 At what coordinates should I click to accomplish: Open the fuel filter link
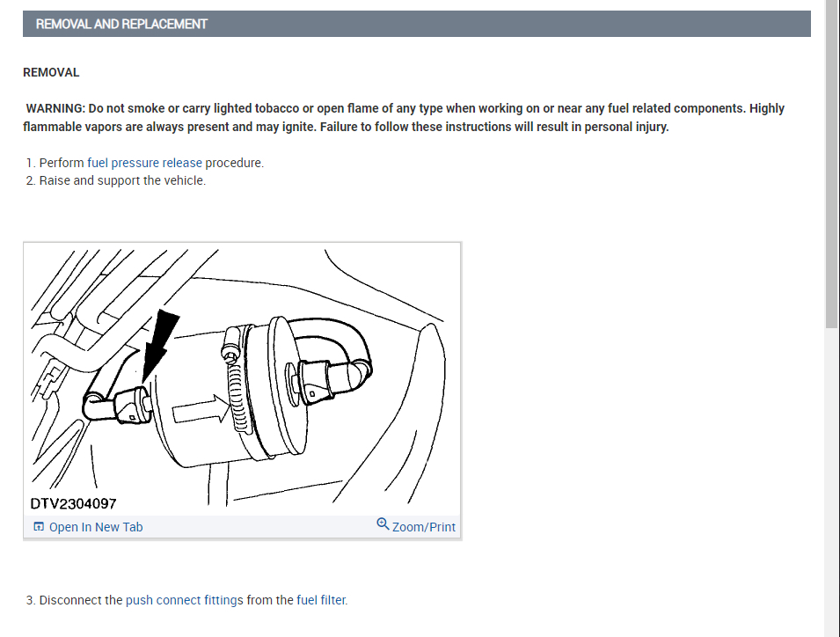[321, 600]
